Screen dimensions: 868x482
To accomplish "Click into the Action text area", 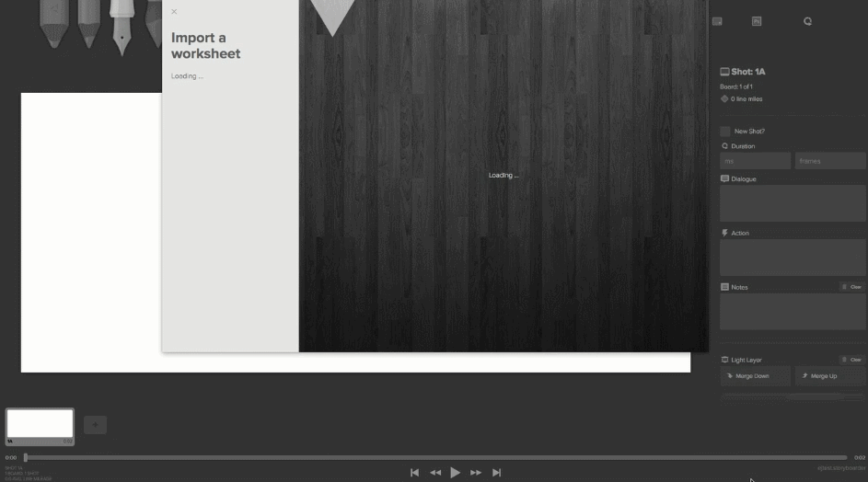I will coord(792,258).
